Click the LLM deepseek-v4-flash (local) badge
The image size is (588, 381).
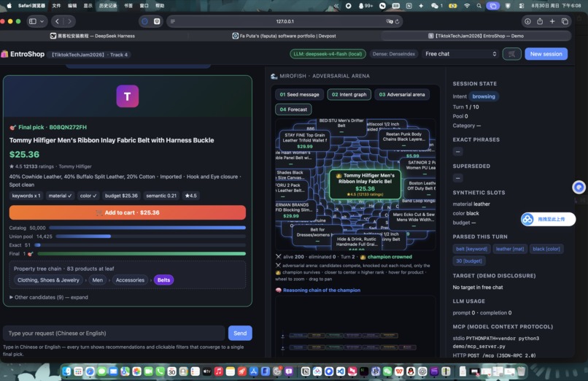click(x=328, y=54)
